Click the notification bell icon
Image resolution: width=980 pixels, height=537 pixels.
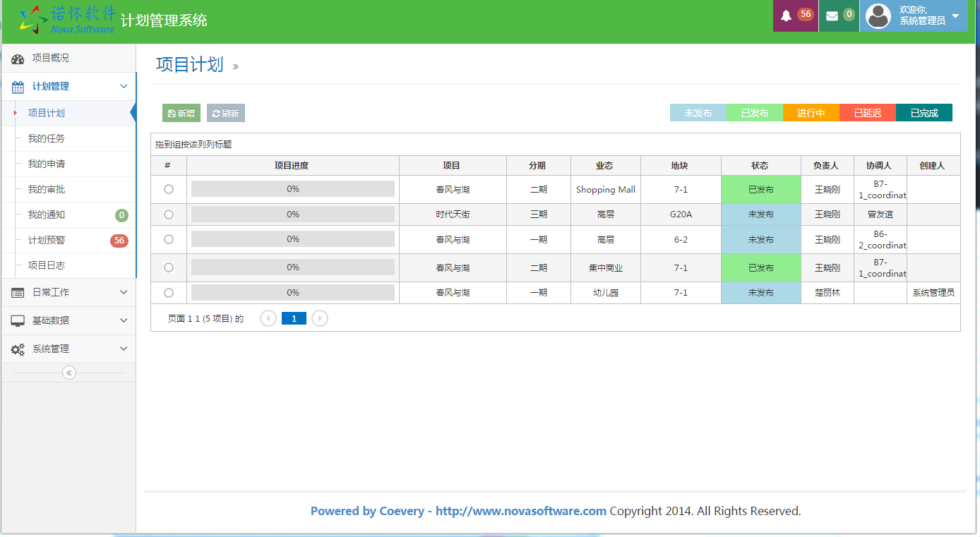pyautogui.click(x=786, y=16)
